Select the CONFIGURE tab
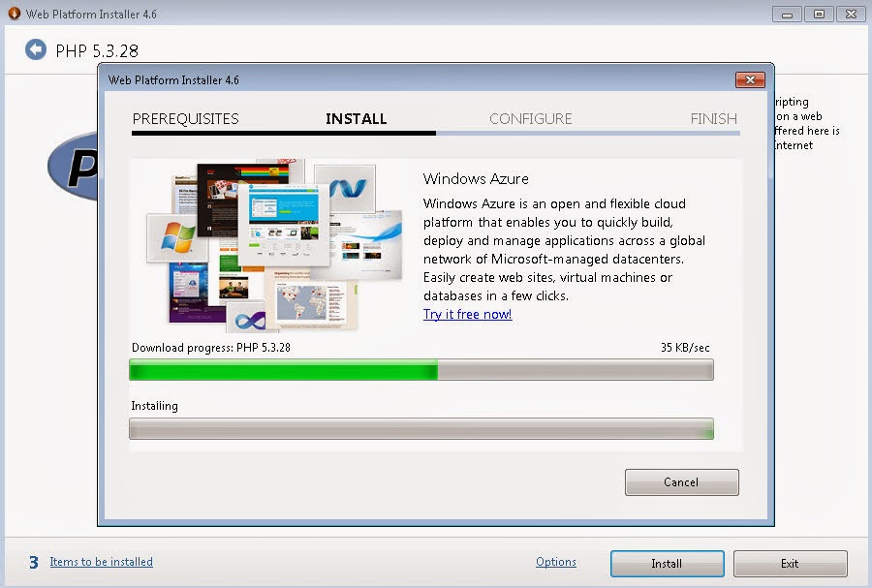Image resolution: width=872 pixels, height=588 pixels. click(x=531, y=118)
